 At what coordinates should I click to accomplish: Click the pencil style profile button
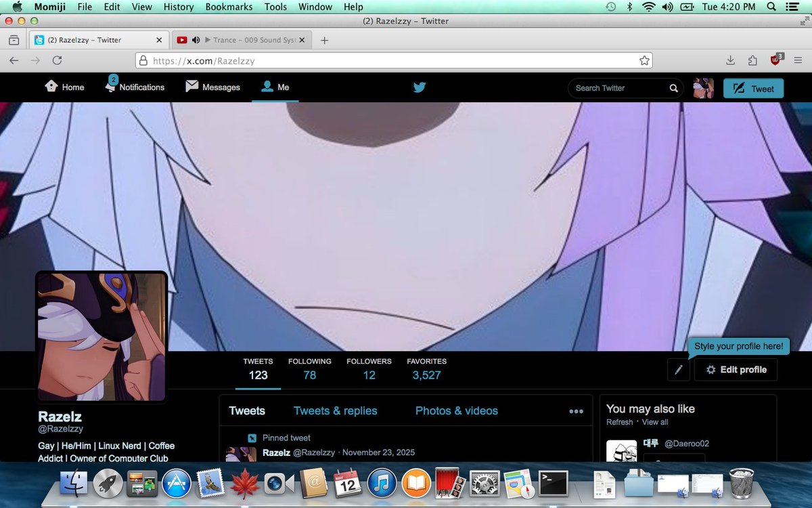678,370
